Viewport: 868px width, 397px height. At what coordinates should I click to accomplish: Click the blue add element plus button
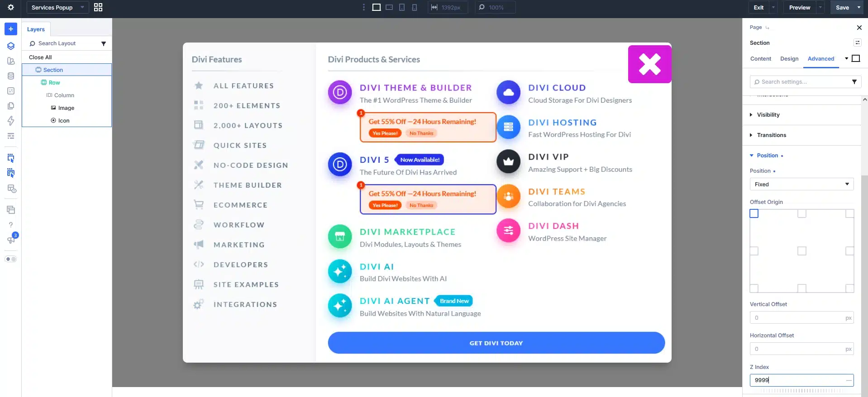pos(11,29)
